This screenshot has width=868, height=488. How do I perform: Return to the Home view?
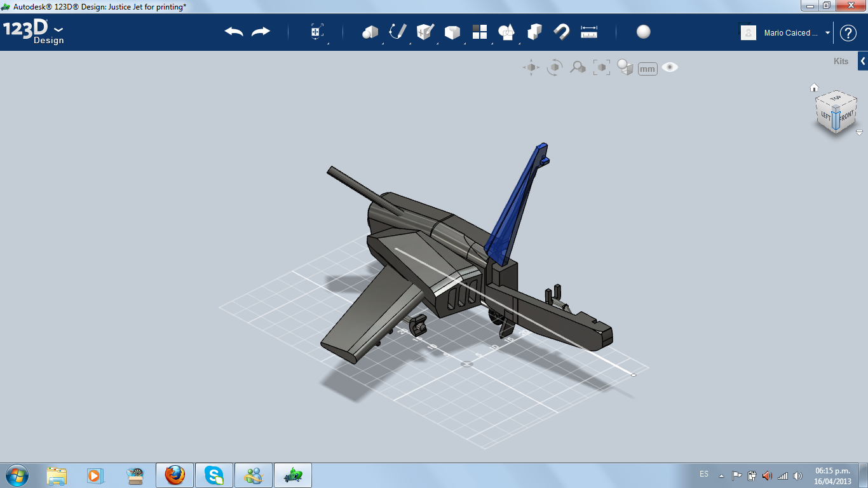(x=814, y=88)
